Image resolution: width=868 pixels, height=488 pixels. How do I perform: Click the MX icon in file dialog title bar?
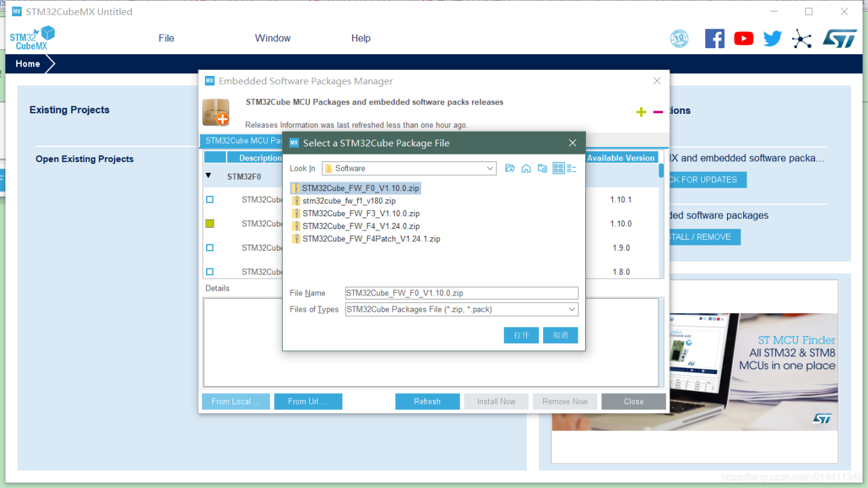click(x=294, y=143)
